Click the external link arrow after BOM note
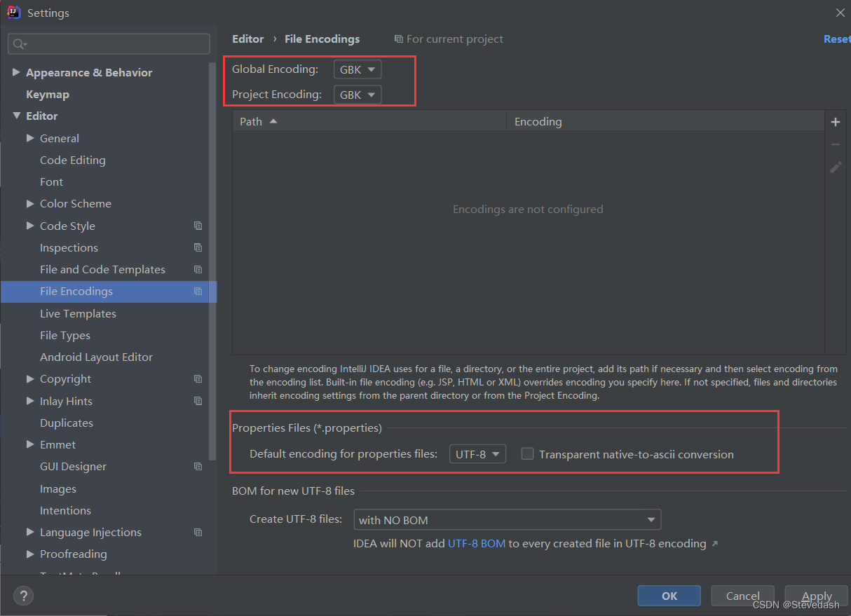This screenshot has height=616, width=851. click(x=715, y=544)
